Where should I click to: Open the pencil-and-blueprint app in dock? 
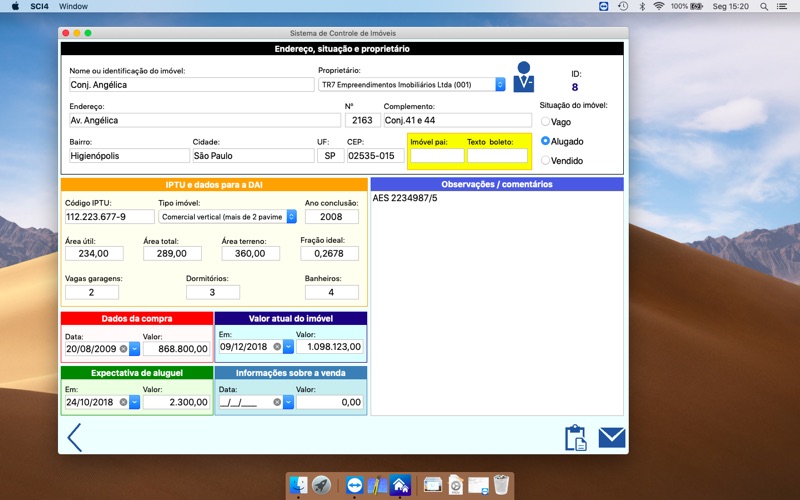(x=377, y=485)
